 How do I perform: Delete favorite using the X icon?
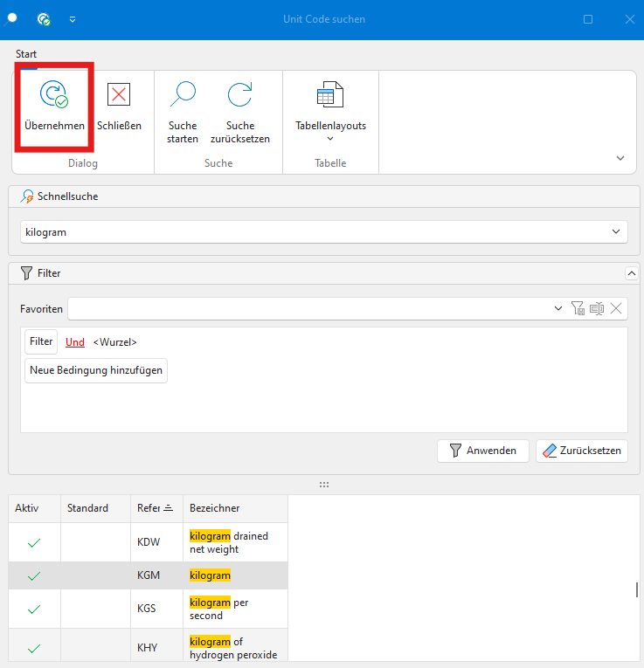click(616, 308)
